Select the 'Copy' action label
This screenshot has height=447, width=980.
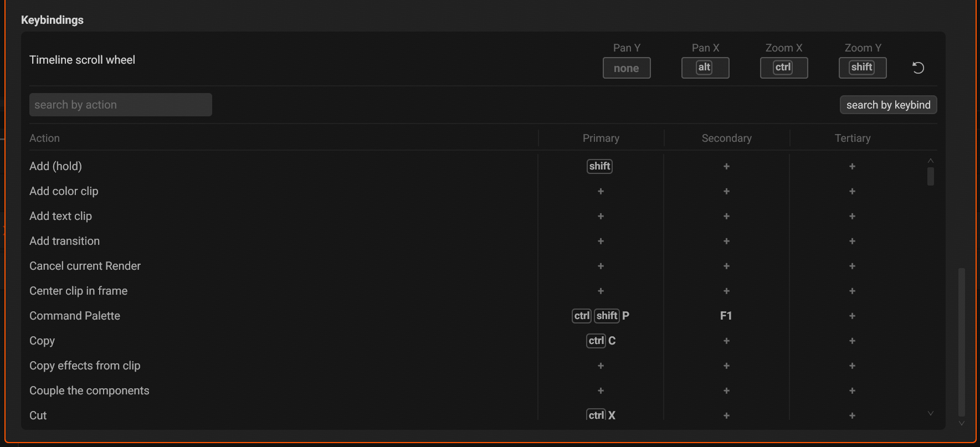point(42,341)
